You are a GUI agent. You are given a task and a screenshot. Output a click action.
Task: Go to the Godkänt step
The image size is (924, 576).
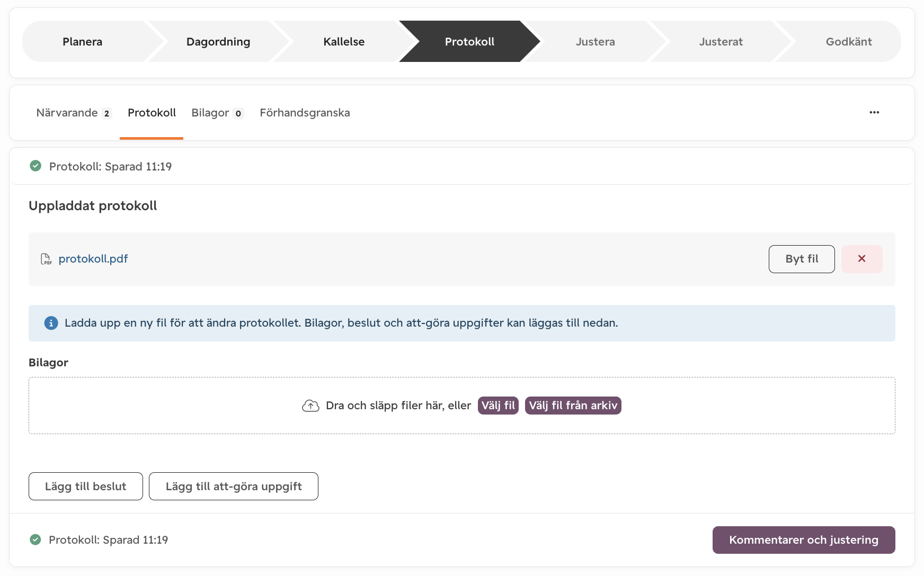[849, 41]
